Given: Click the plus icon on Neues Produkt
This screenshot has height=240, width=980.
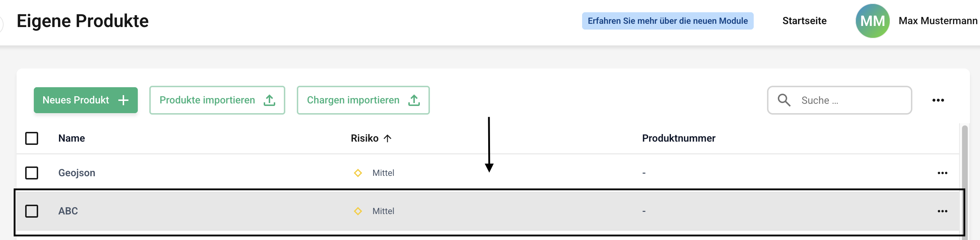Looking at the screenshot, I should (x=123, y=100).
